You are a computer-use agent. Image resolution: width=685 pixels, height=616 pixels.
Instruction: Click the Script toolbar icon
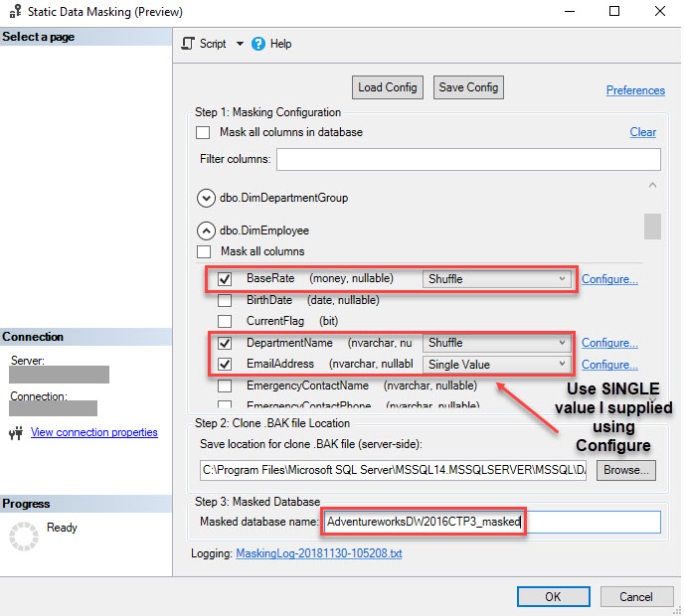(x=188, y=44)
